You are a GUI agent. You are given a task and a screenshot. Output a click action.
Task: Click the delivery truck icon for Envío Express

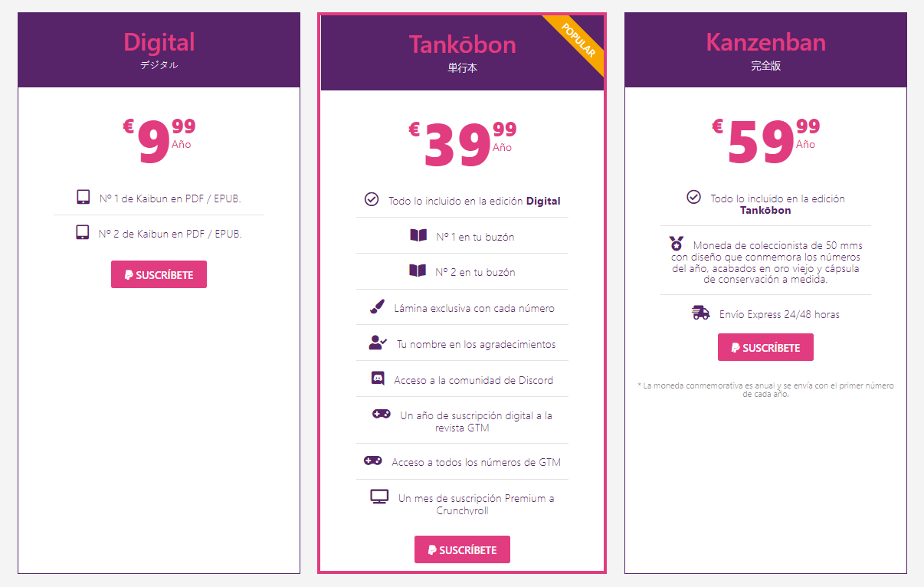(700, 313)
